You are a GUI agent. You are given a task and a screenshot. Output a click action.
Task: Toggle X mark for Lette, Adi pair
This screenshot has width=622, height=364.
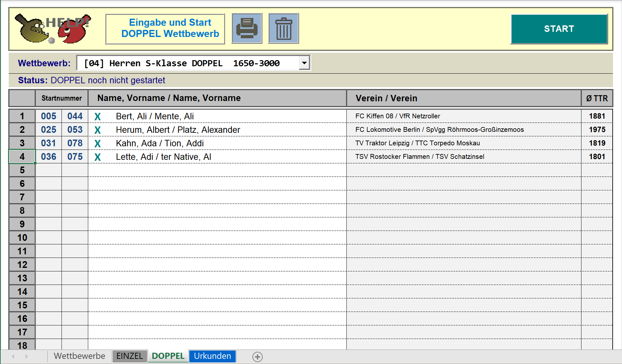click(x=98, y=157)
